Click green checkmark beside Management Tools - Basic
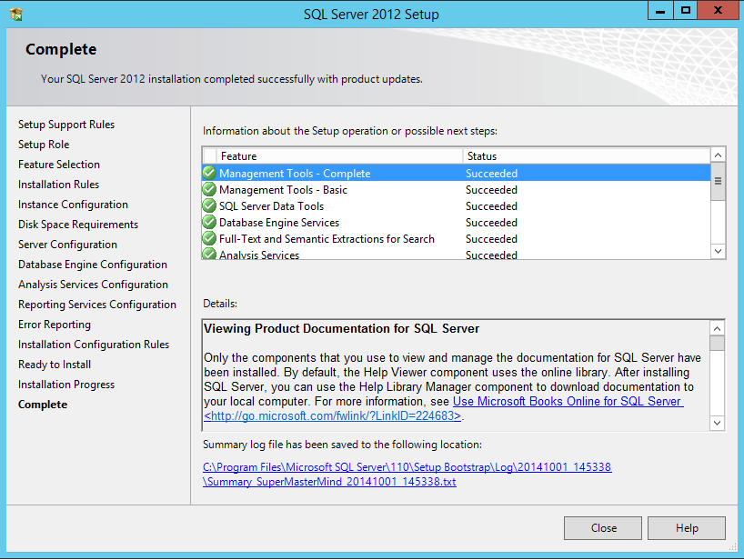The width and height of the screenshot is (744, 560). tap(209, 190)
